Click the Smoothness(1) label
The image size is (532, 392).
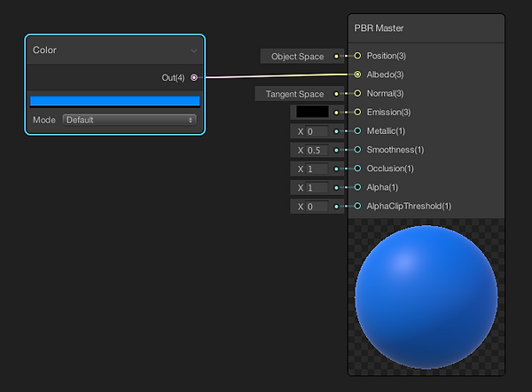(395, 150)
